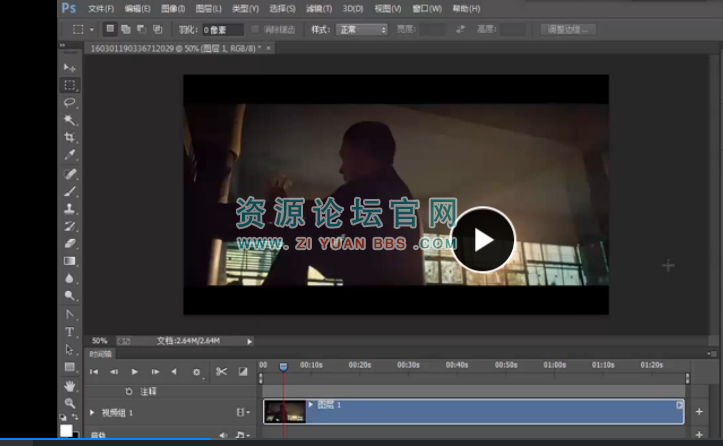The width and height of the screenshot is (723, 446).
Task: Open timeline playback settings gear
Action: [196, 372]
